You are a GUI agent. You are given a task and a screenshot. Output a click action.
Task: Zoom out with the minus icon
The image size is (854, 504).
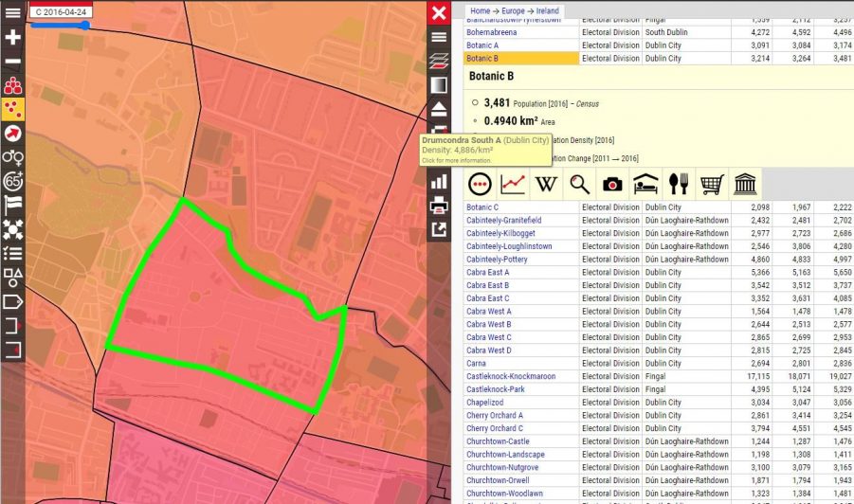pyautogui.click(x=12, y=61)
